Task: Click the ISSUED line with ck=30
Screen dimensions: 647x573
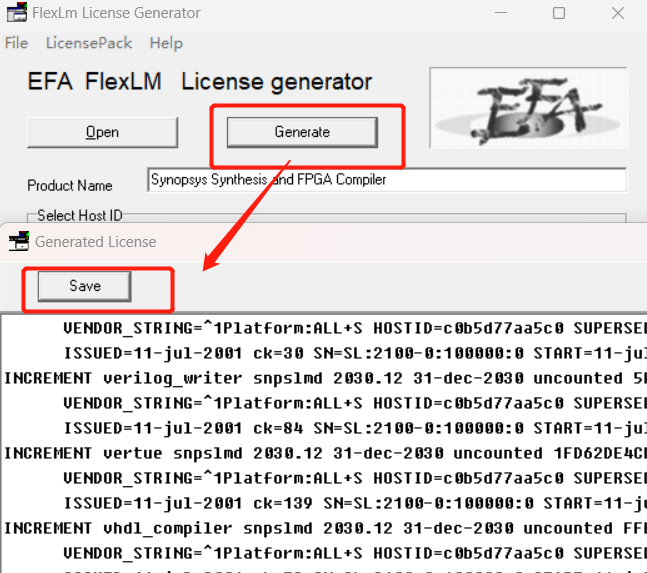Action: pyautogui.click(x=355, y=353)
